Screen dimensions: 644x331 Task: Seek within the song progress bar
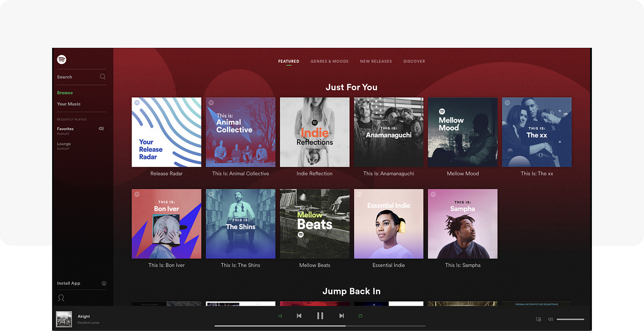tap(320, 326)
